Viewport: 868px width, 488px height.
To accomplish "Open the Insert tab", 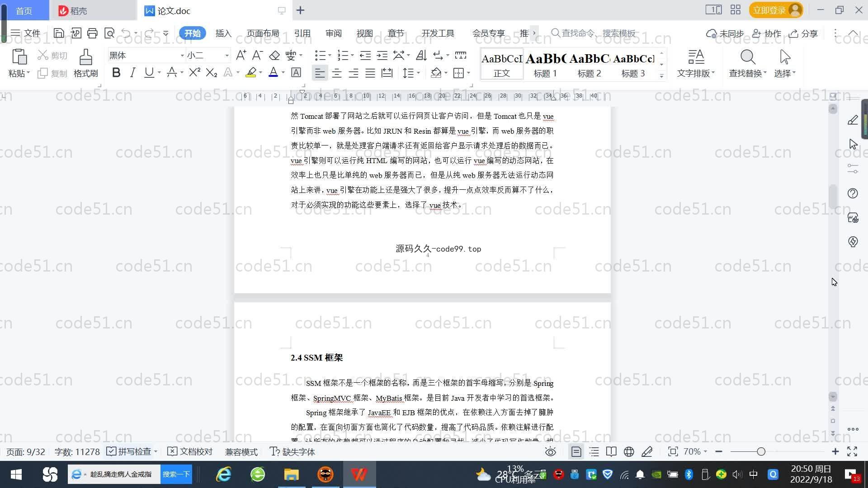I will coord(223,33).
